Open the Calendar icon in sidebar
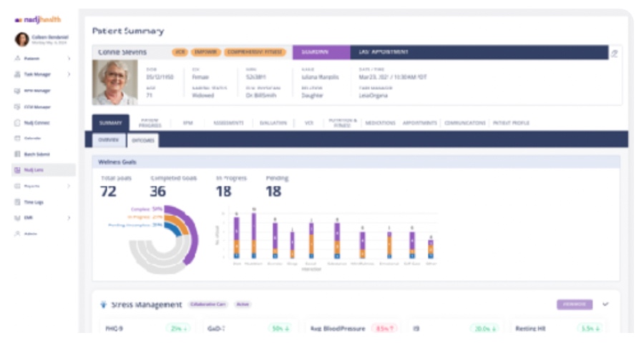 point(16,138)
